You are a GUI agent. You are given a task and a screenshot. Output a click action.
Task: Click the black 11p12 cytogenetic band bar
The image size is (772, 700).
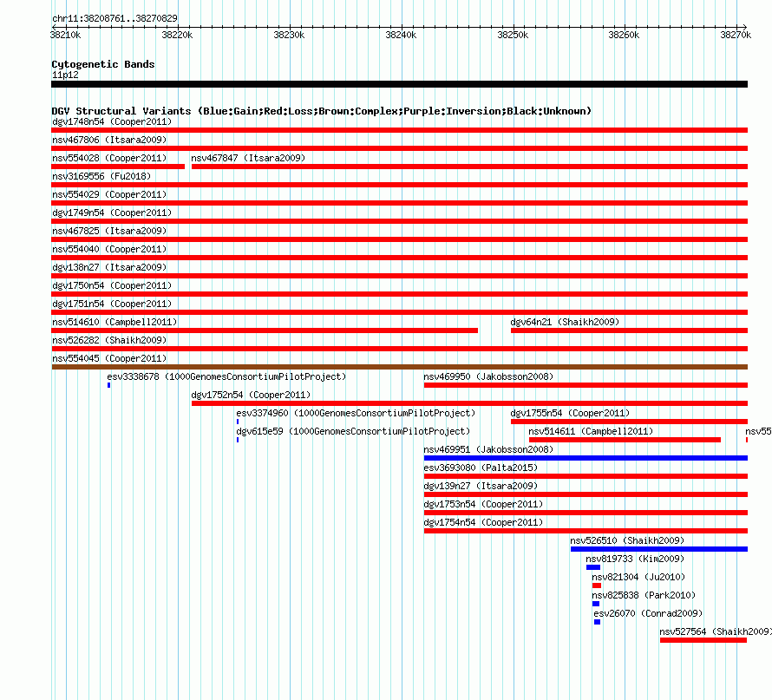tap(399, 84)
